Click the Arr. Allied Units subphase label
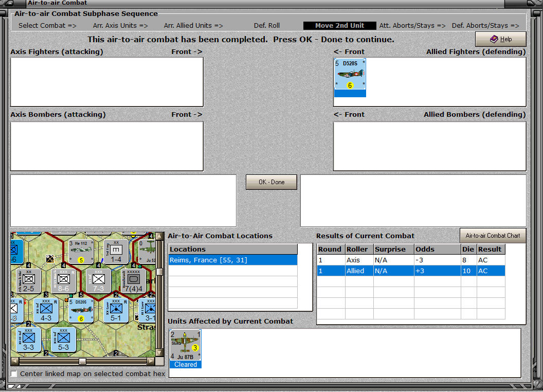543x392 pixels. click(193, 26)
